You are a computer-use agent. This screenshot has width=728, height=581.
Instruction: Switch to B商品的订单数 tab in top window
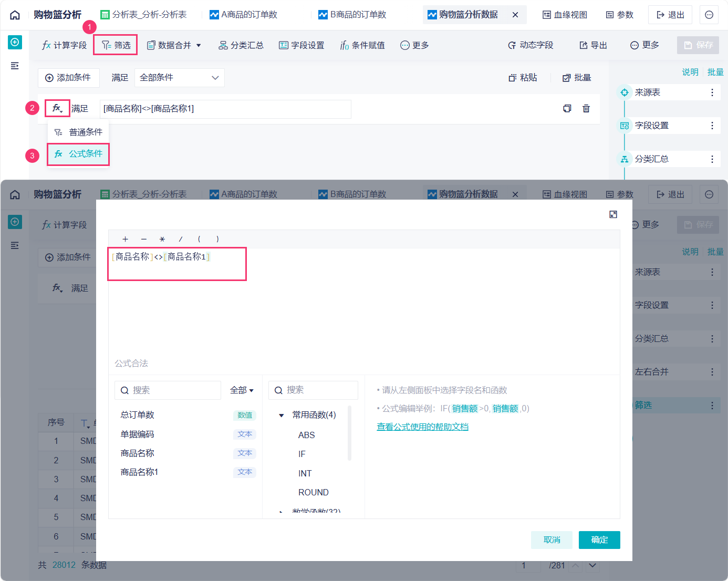pos(352,15)
